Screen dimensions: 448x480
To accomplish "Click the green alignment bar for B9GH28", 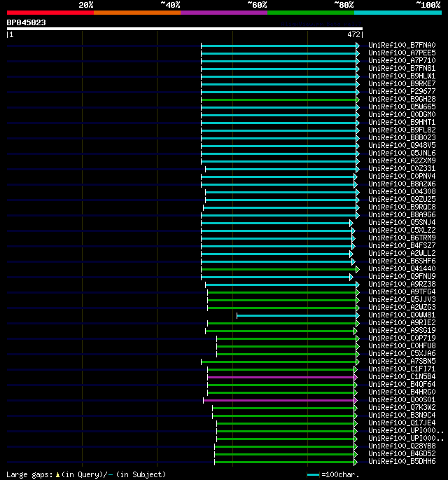I will pos(279,100).
